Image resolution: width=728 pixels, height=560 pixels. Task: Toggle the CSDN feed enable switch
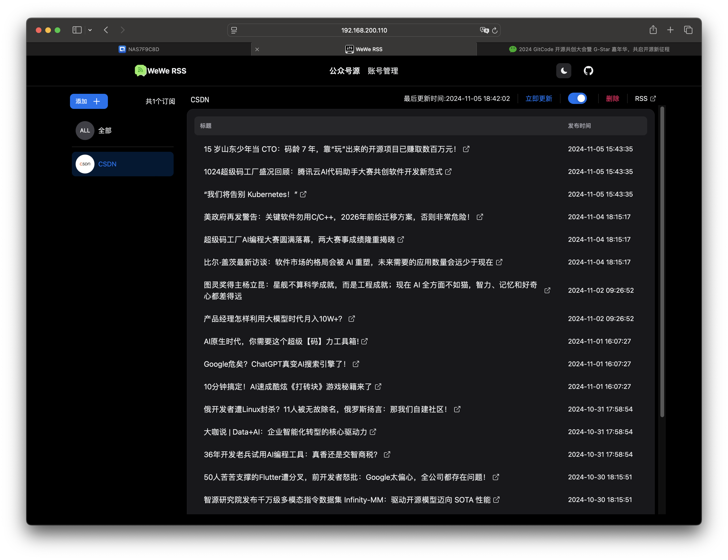(x=577, y=99)
